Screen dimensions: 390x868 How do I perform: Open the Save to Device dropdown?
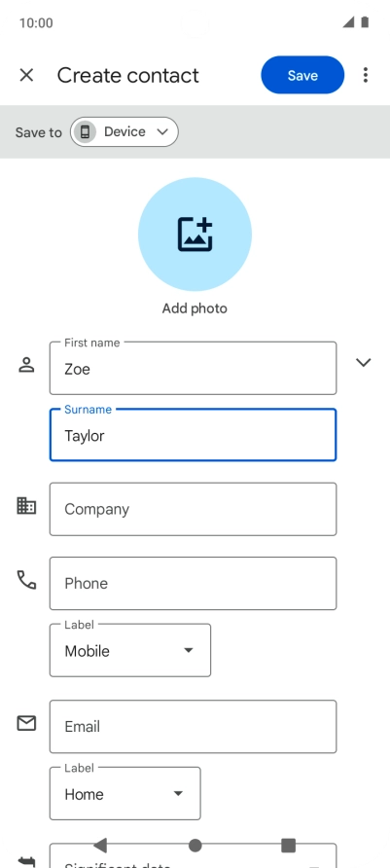tap(124, 131)
